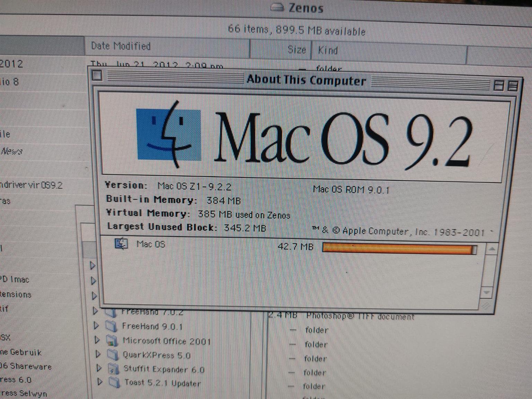
Task: Expand the Microsoft Office 2001 disclosure triangle
Action: point(97,340)
